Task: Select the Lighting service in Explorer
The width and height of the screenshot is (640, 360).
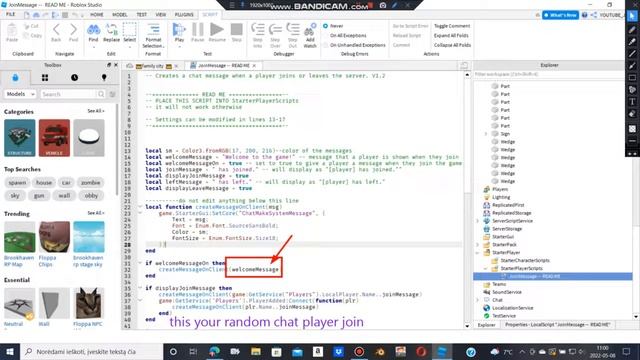Action: (501, 197)
